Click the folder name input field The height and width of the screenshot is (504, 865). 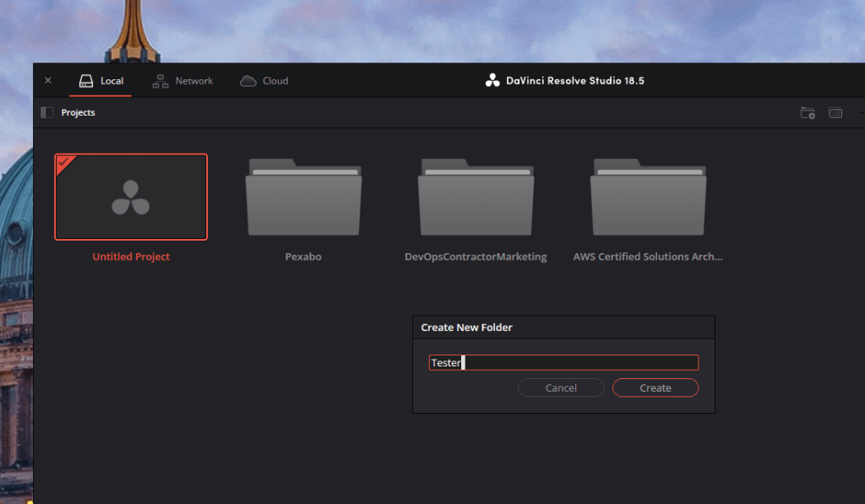point(563,362)
